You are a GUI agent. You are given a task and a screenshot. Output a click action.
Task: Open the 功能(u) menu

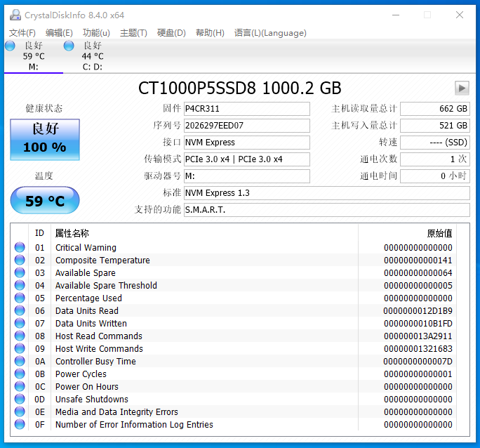[96, 32]
